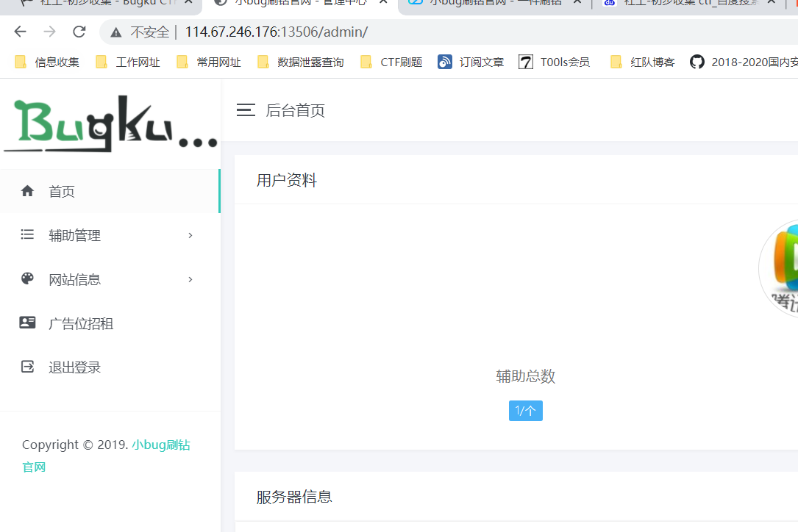Open the CTF刷题 bookmark folder

point(391,62)
